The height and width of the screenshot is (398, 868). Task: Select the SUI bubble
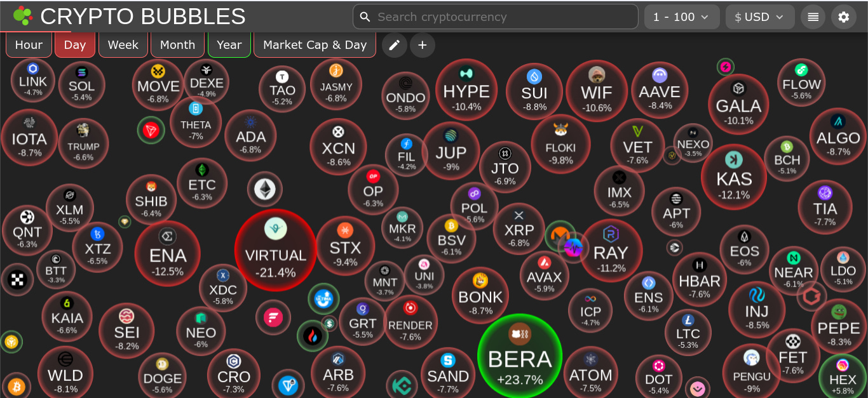(x=534, y=91)
